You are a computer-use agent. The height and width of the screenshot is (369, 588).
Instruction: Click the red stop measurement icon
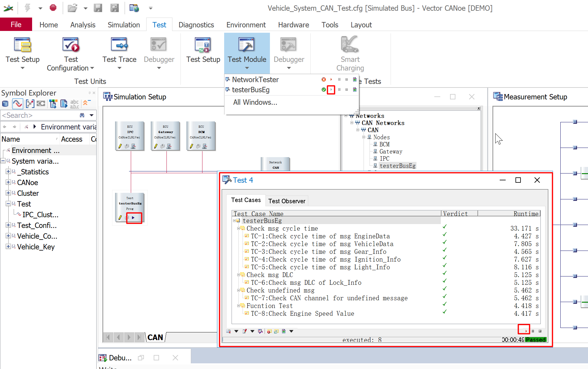click(x=53, y=8)
